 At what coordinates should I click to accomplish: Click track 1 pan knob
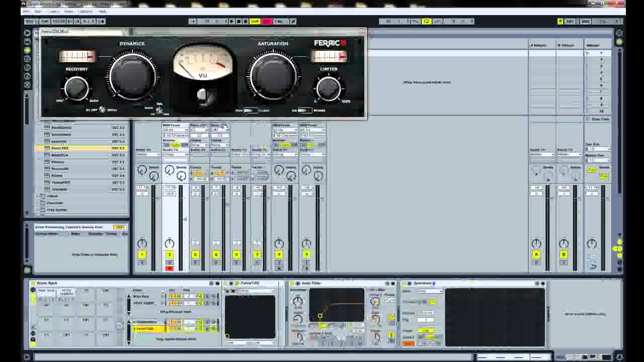coord(142,244)
